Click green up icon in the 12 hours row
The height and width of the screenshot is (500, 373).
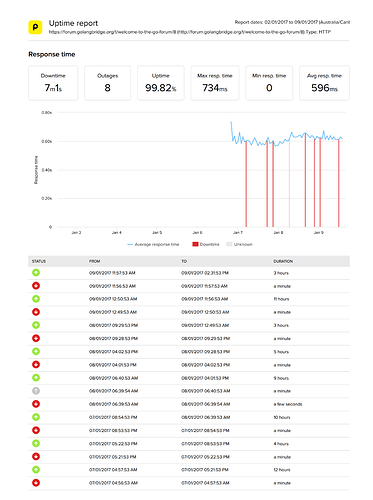tap(36, 470)
